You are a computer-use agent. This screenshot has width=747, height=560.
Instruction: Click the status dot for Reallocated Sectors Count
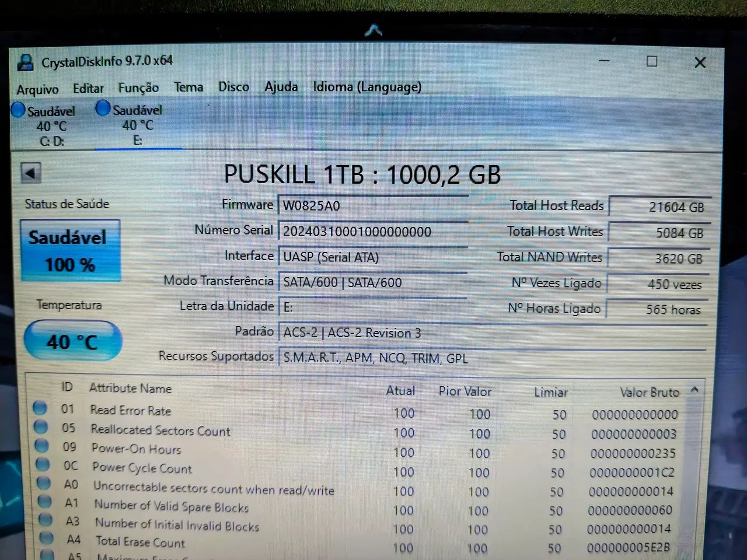pos(40,426)
